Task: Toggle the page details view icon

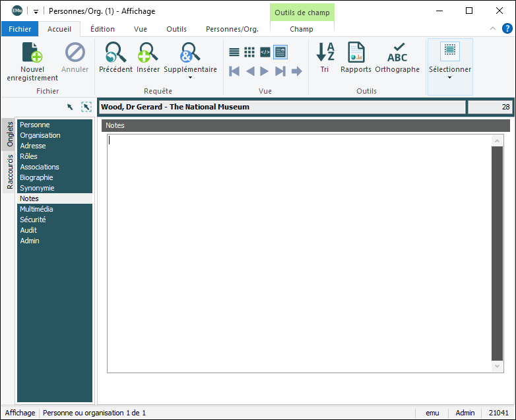Action: (x=280, y=52)
